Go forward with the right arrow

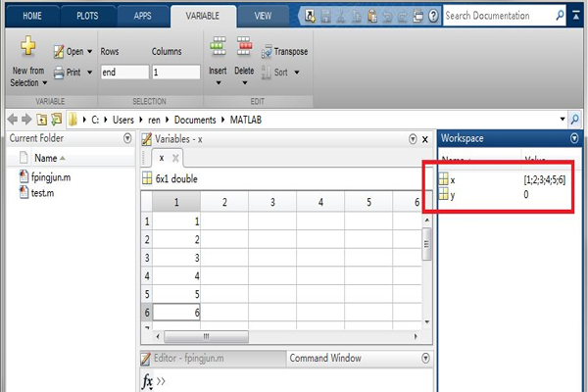pyautogui.click(x=26, y=120)
